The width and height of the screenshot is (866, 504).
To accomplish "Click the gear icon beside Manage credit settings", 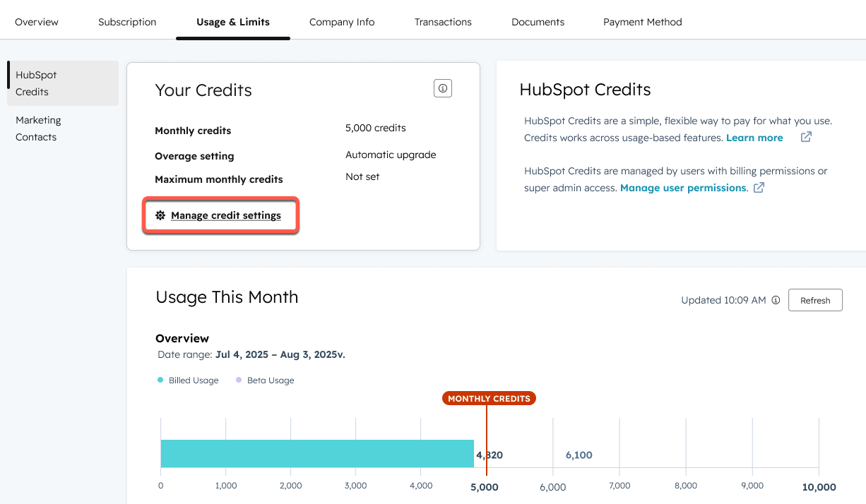I will [161, 215].
